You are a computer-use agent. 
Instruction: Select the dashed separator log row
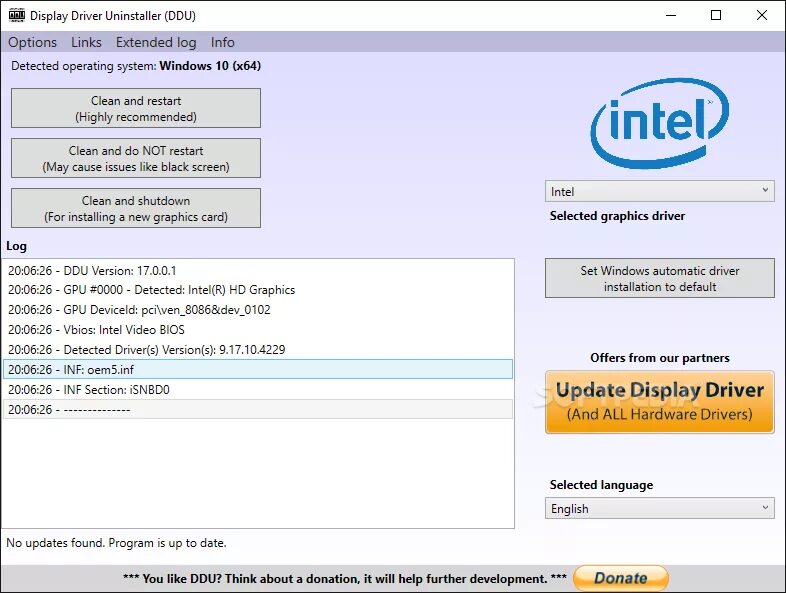point(258,410)
